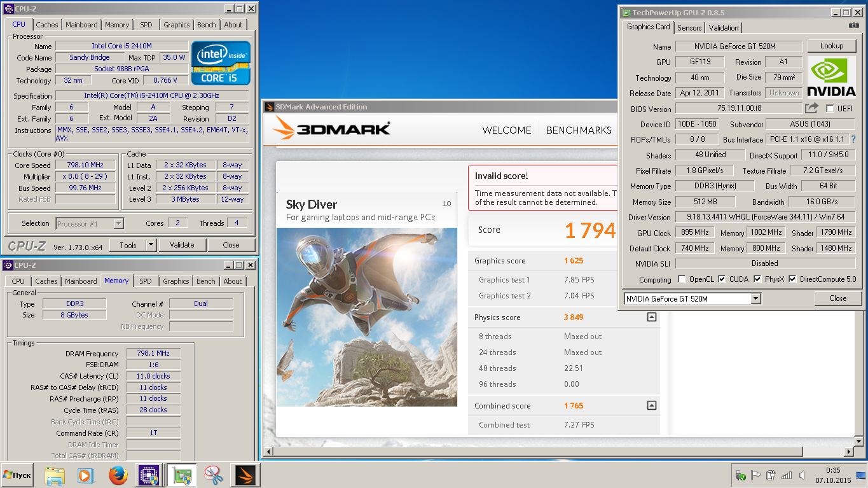Viewport: 868px width, 488px height.
Task: Open Windows Media Player from taskbar
Action: [85, 475]
